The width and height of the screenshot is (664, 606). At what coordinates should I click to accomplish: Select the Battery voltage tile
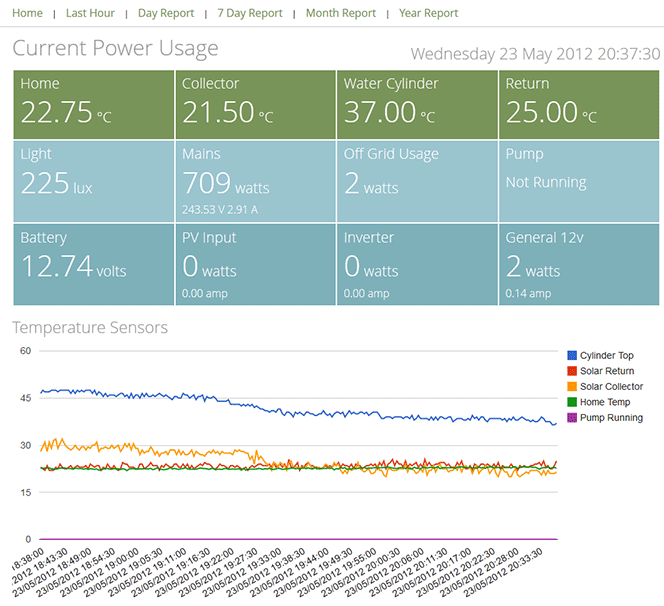click(94, 264)
